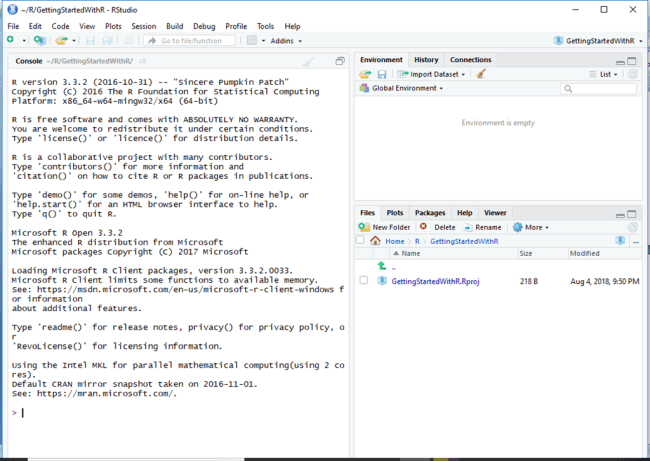Switch to the History tab
The height and width of the screenshot is (461, 650).
point(426,60)
